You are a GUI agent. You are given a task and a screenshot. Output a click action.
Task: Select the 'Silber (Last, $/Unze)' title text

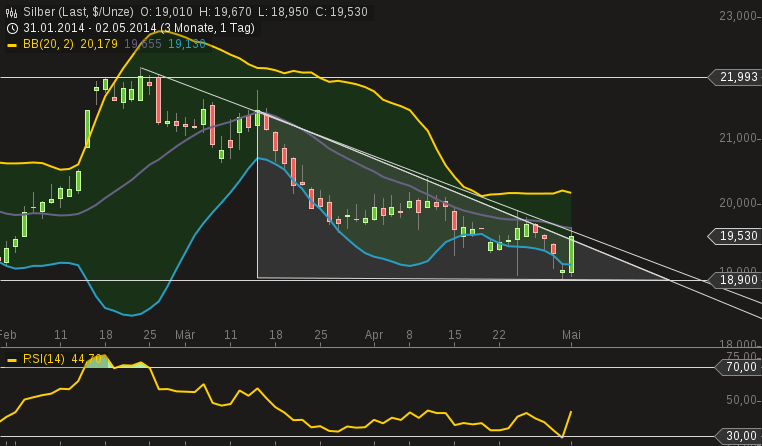[78, 12]
